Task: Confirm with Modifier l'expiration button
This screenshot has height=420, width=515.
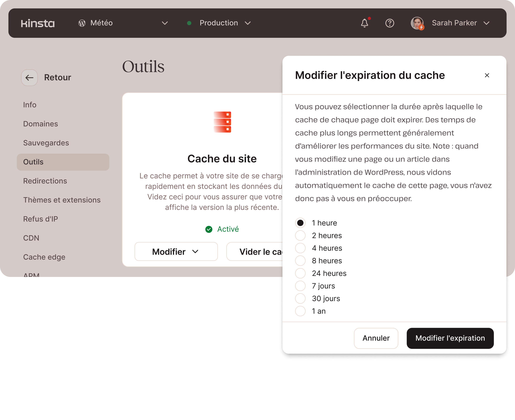Action: (x=450, y=338)
